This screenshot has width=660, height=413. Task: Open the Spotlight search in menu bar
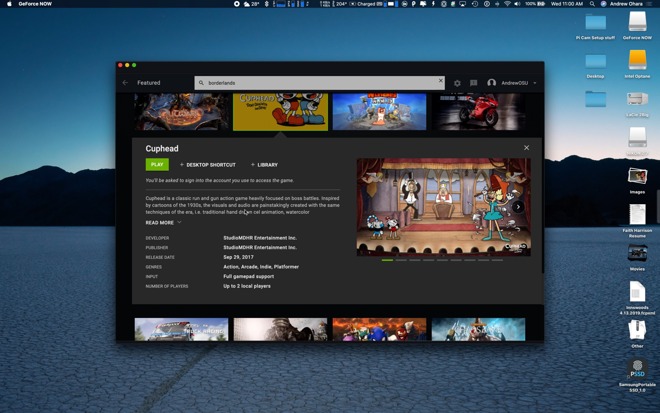591,4
